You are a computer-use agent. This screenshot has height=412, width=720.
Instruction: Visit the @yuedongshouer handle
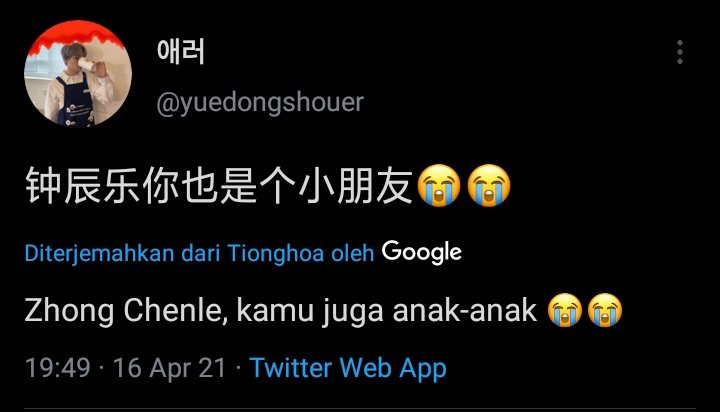[260, 102]
